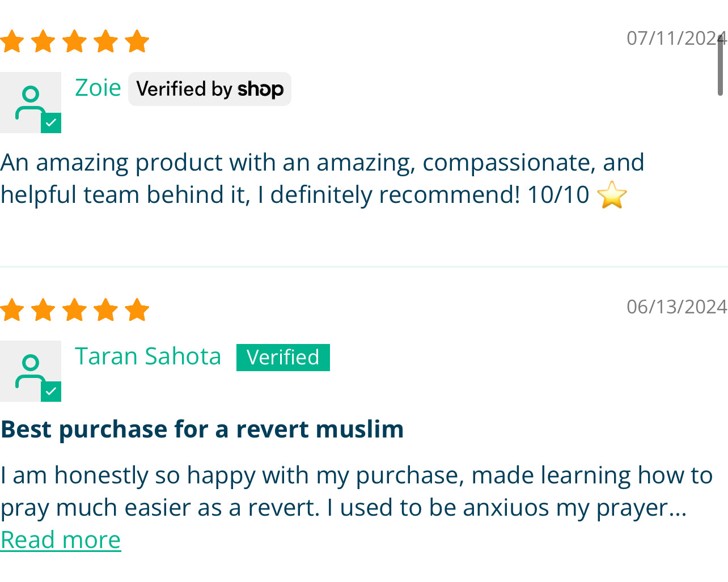The image size is (728, 582).
Task: Select the fifth star on Zoie's review
Action: point(137,40)
